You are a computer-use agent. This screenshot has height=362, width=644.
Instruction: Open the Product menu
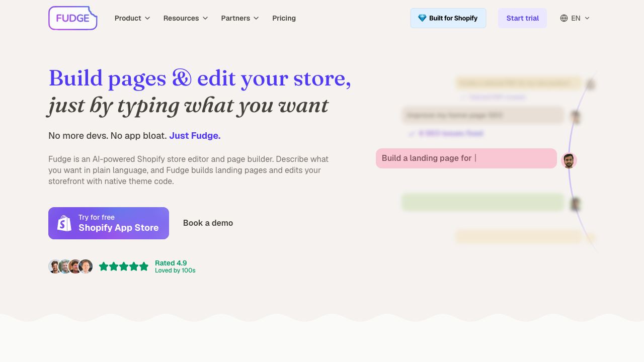coord(132,18)
